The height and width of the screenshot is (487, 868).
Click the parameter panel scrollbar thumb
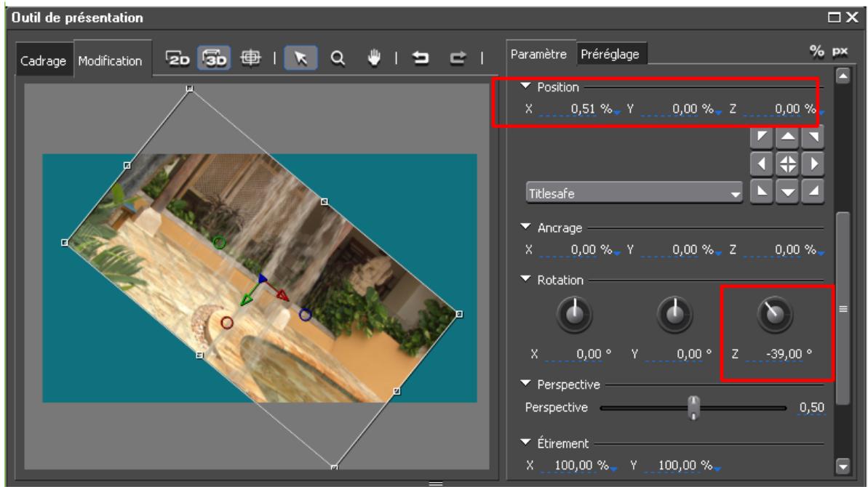click(843, 308)
